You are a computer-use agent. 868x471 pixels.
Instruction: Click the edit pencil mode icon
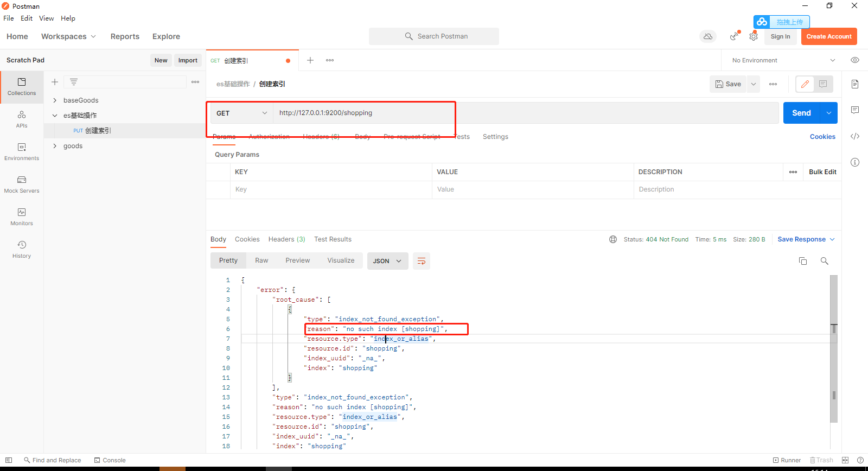805,84
